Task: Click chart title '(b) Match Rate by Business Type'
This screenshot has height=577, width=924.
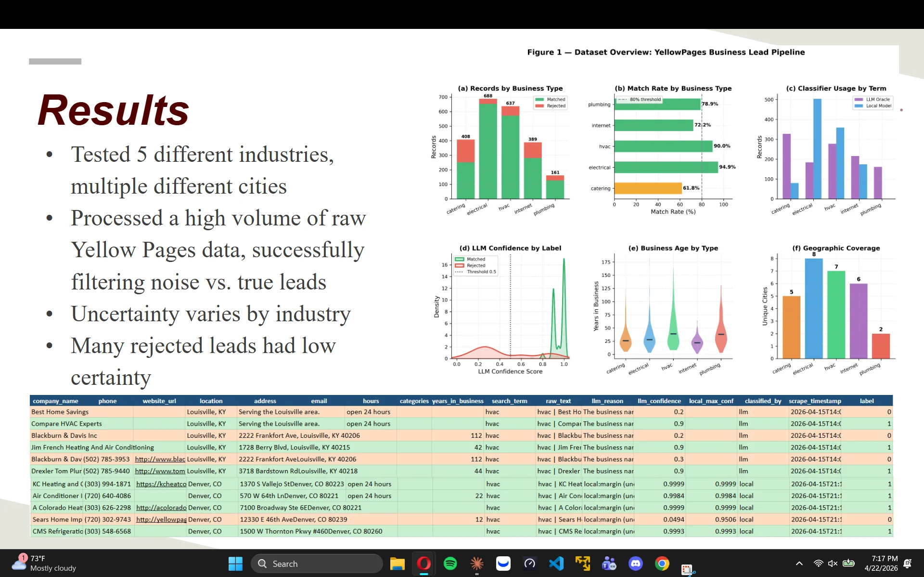Action: 673,88
